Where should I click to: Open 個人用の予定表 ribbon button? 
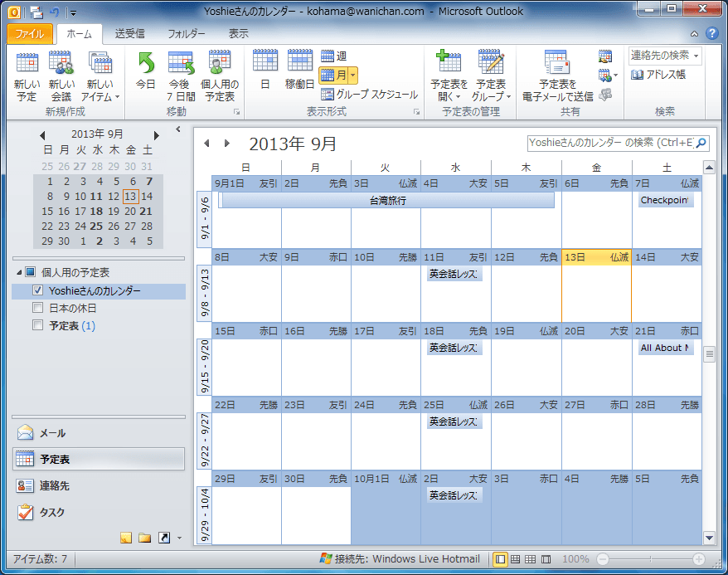220,76
